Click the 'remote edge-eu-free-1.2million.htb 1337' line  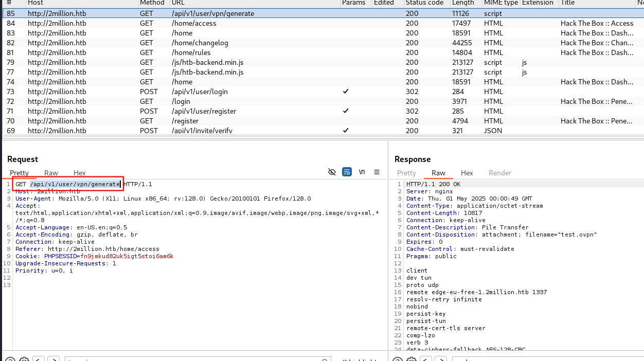477,292
